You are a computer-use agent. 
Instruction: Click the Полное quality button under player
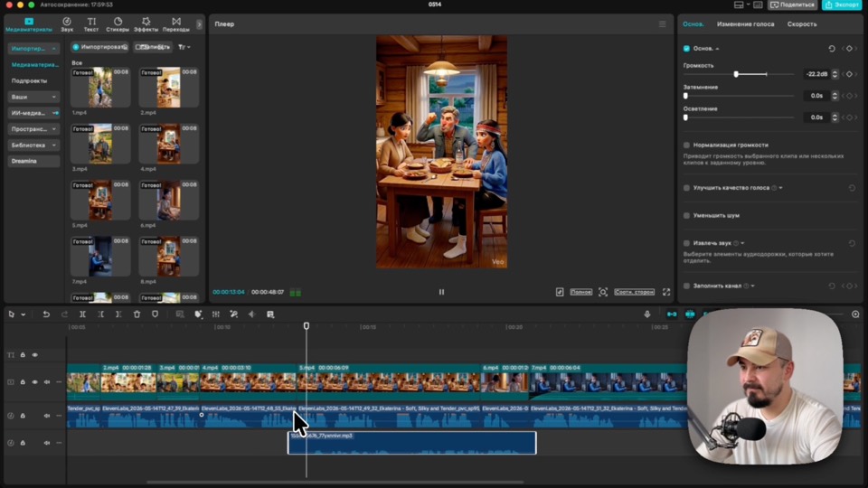tap(580, 292)
